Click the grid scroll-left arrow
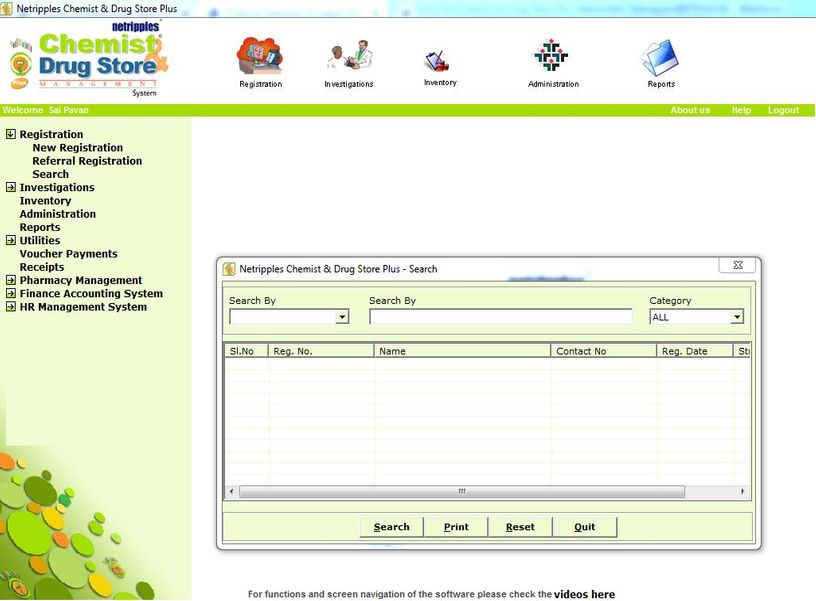Viewport: 816px width, 601px height. [x=232, y=492]
